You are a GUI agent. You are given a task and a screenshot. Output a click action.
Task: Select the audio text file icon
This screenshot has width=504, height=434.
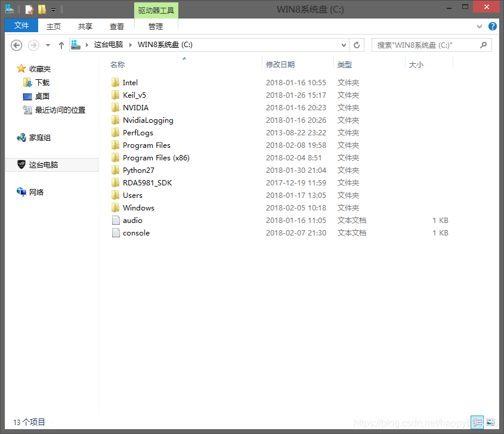[116, 221]
